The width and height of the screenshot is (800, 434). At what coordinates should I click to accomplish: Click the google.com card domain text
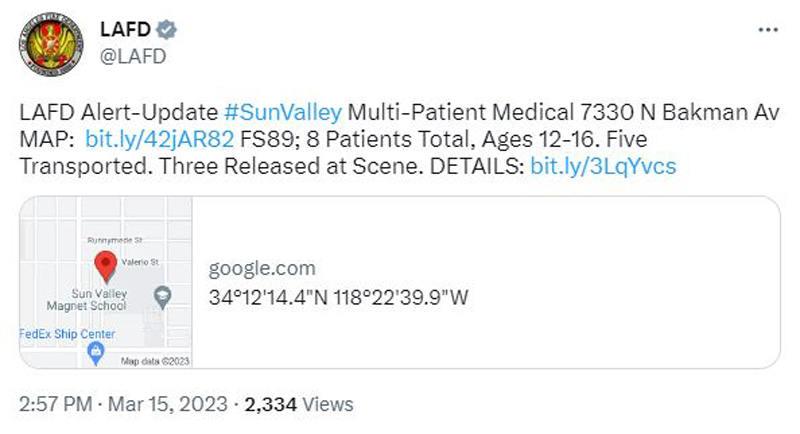tap(262, 268)
